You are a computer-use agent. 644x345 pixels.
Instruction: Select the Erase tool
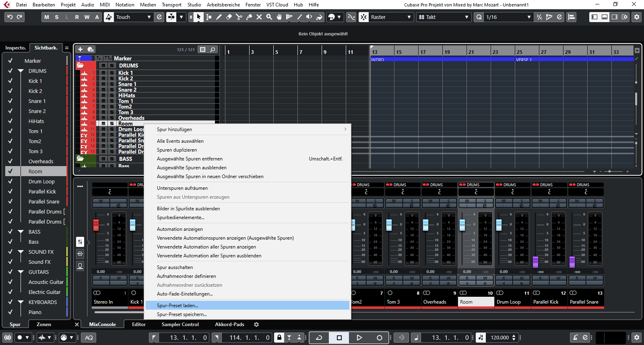click(229, 17)
